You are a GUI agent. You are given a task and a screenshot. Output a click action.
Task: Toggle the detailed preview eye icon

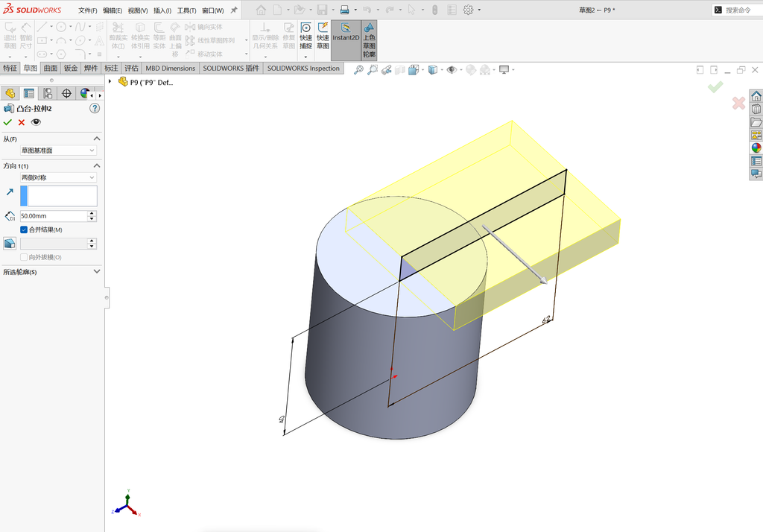pyautogui.click(x=36, y=122)
